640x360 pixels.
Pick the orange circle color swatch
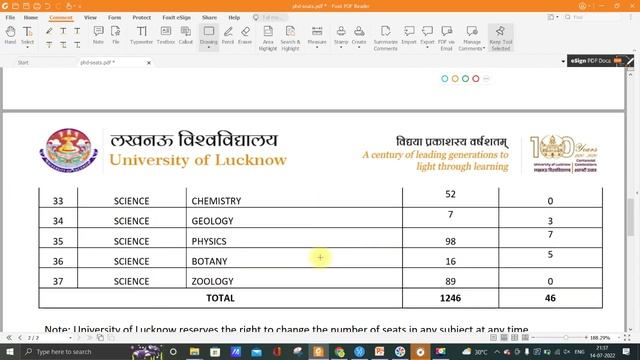tap(455, 78)
